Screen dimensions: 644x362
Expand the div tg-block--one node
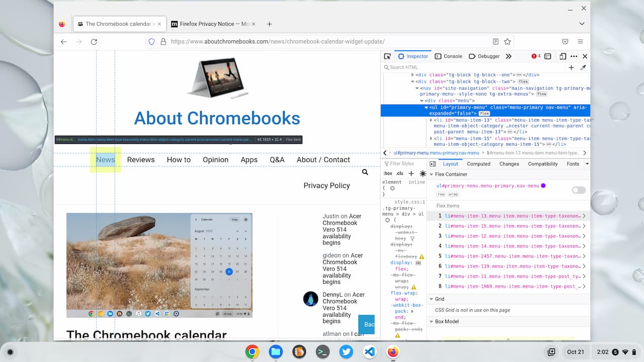coord(413,75)
